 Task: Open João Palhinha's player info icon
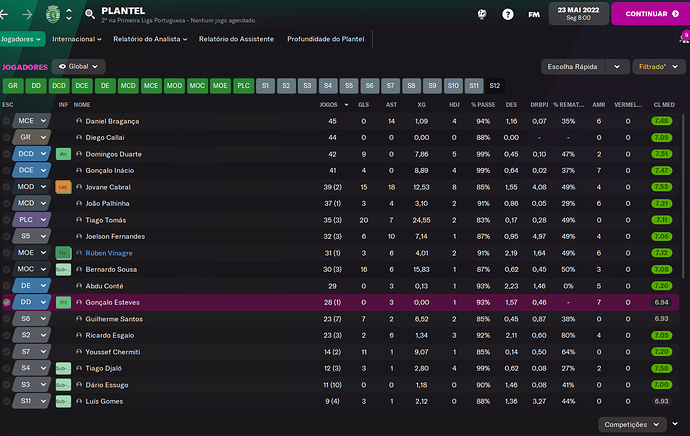tap(79, 203)
